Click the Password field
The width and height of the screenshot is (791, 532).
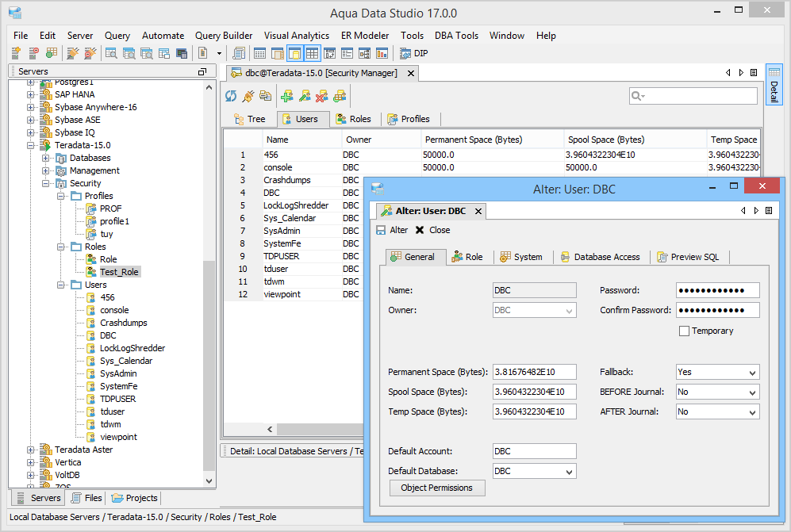717,290
